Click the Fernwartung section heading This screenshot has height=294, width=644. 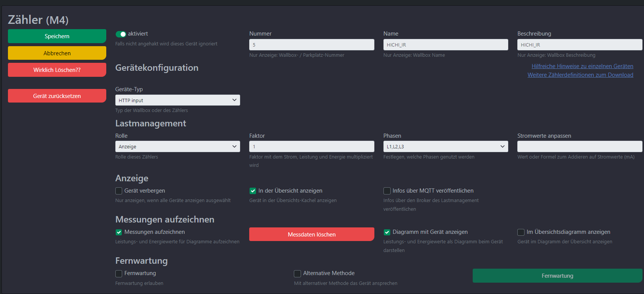point(141,261)
